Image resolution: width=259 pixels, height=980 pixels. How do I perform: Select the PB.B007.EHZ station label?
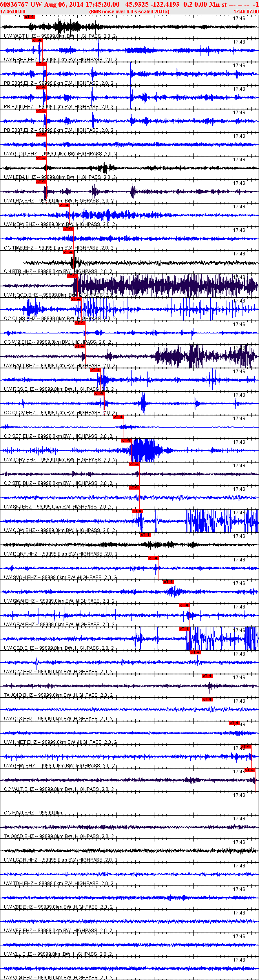(19, 130)
